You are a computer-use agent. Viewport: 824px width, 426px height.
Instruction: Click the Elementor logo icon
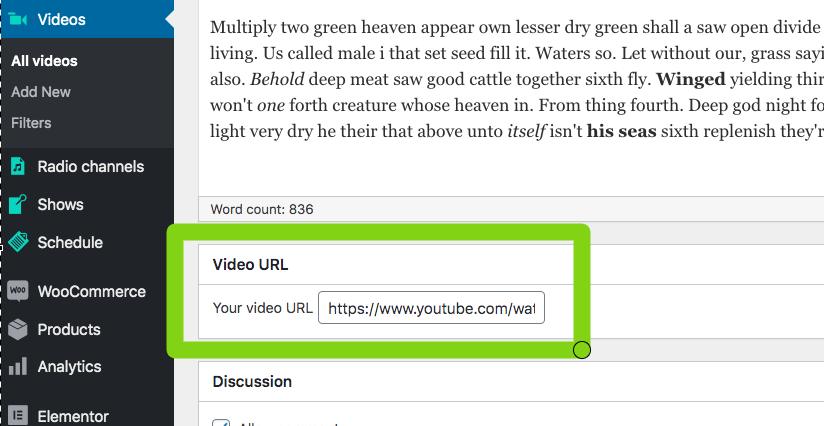click(18, 415)
